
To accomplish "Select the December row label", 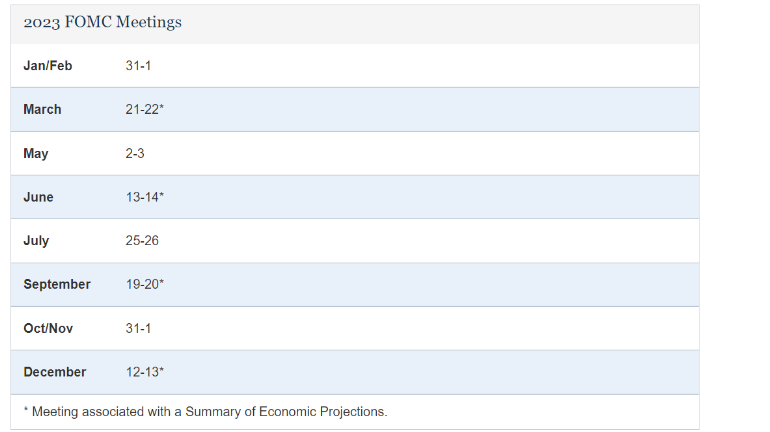I will tap(55, 372).
